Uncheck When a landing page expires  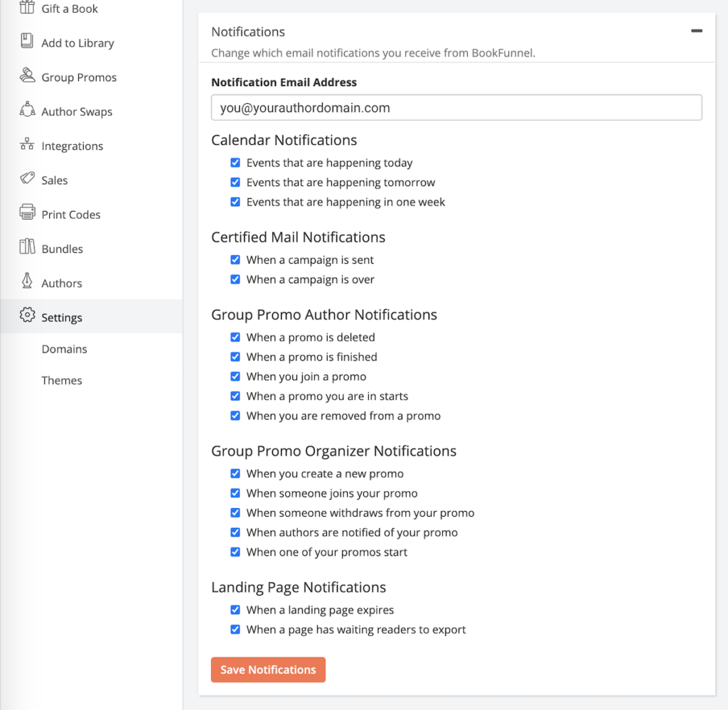[x=235, y=609]
